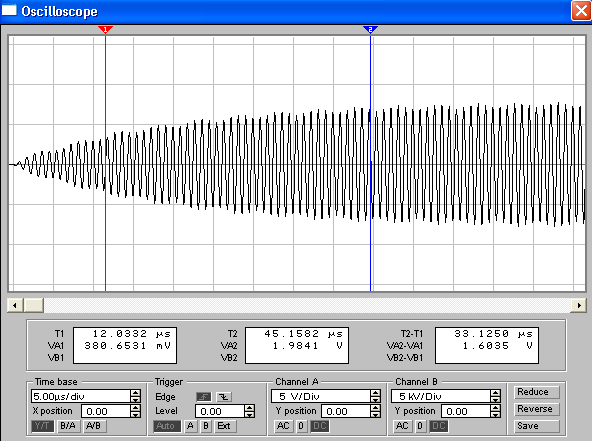The width and height of the screenshot is (592, 441).
Task: Click the red cursor 1 marker
Action: click(105, 29)
